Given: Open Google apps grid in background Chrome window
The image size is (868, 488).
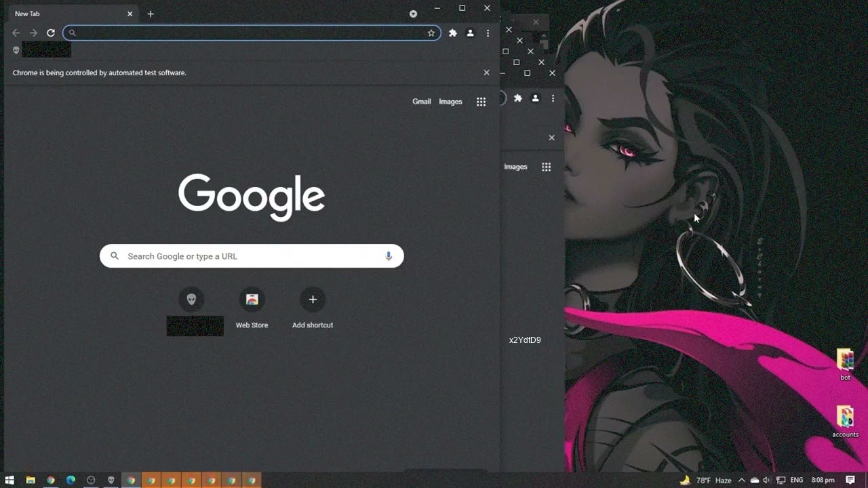Looking at the screenshot, I should (x=546, y=167).
